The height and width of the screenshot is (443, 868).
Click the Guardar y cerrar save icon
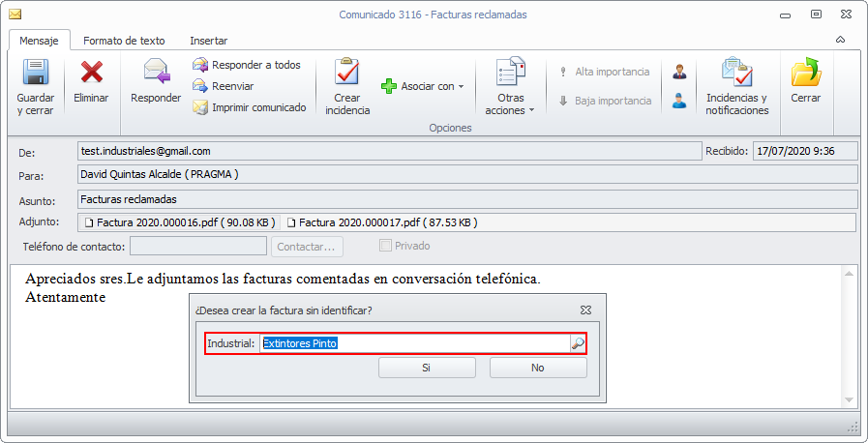(35, 74)
